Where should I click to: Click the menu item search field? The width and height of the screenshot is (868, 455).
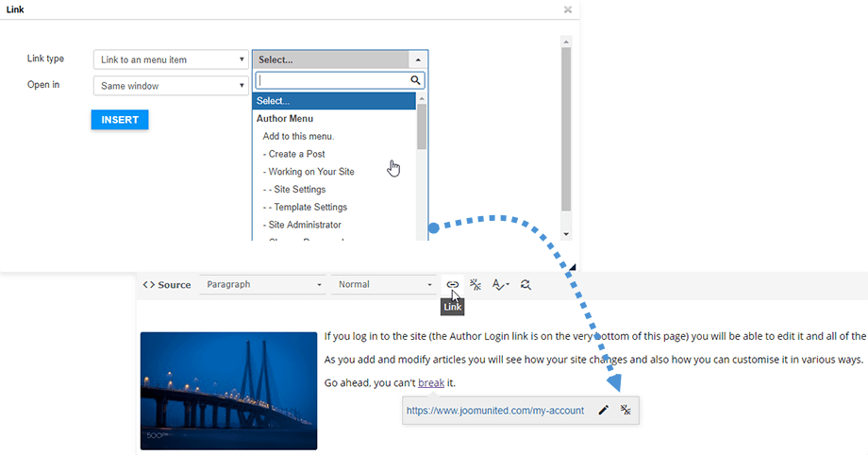(x=332, y=81)
